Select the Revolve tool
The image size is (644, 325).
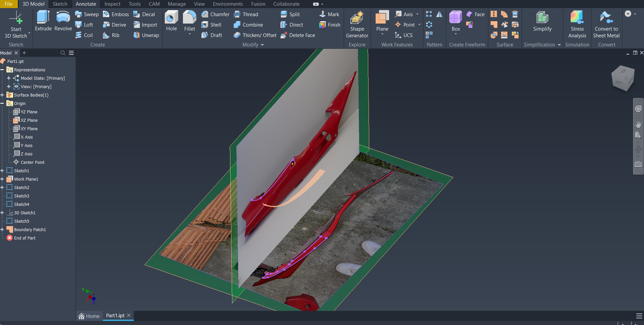tap(63, 21)
